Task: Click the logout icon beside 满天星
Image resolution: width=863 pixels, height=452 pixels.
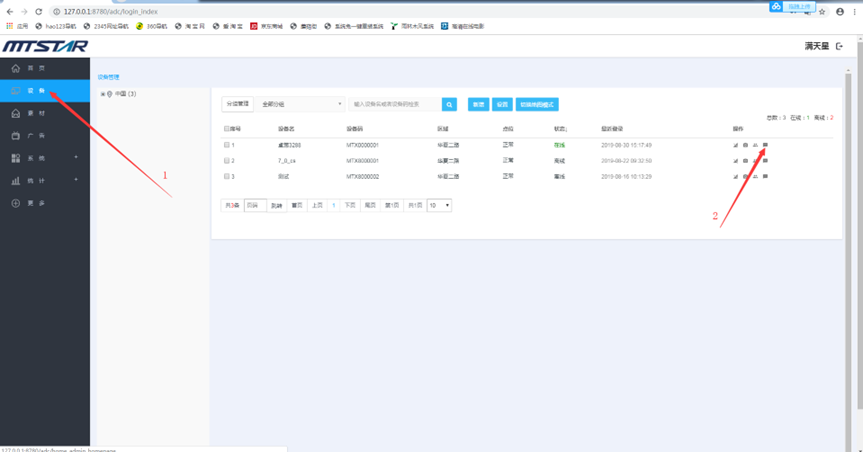Action: 839,46
